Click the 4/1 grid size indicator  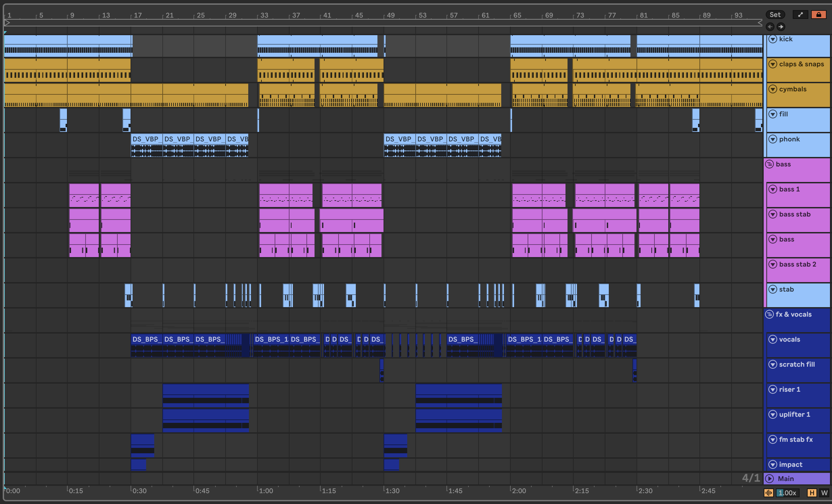point(751,478)
